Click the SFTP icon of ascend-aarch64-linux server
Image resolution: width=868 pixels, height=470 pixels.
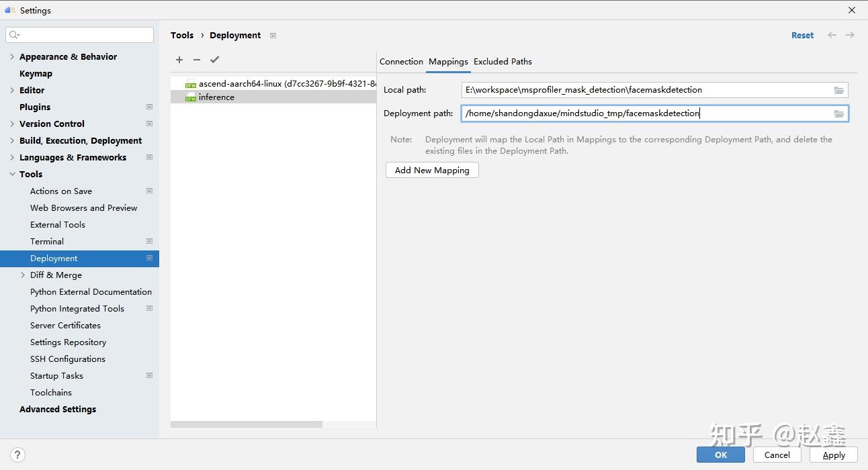tap(191, 84)
